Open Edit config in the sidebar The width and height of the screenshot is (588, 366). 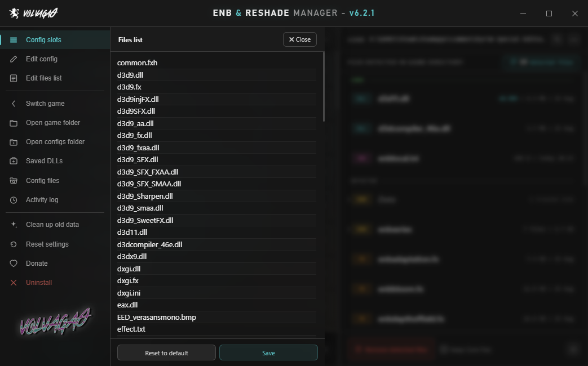point(55,59)
